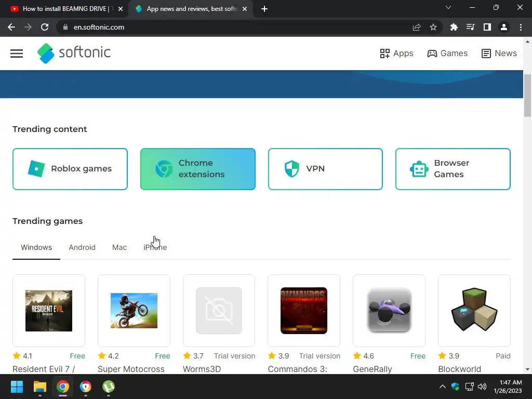This screenshot has width=532, height=399.
Task: Select the Android tab in Trending games
Action: click(x=82, y=247)
